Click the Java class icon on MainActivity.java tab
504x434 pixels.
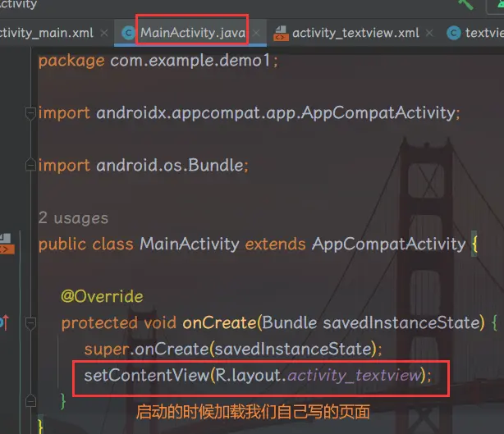pyautogui.click(x=128, y=33)
